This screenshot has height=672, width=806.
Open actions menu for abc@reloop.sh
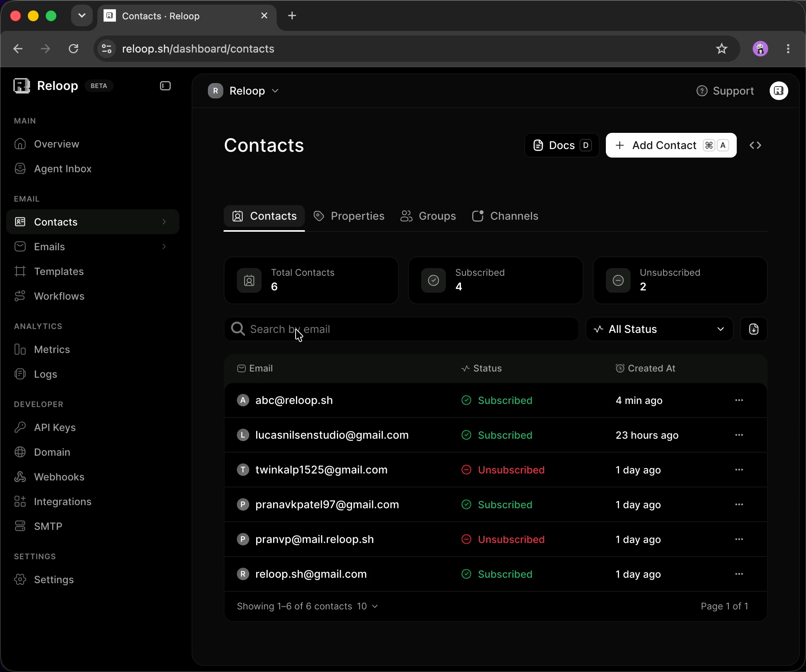coord(739,400)
